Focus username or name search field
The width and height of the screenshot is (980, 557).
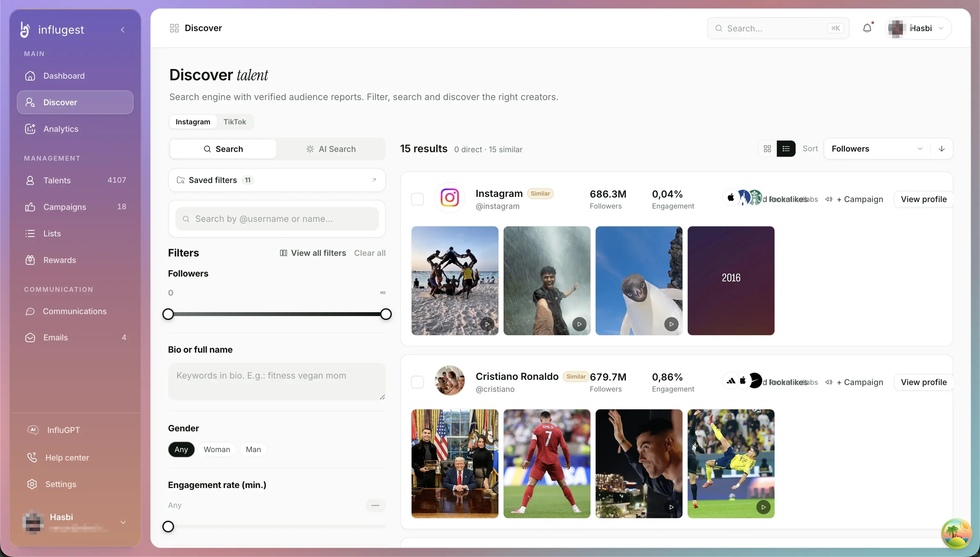[277, 219]
